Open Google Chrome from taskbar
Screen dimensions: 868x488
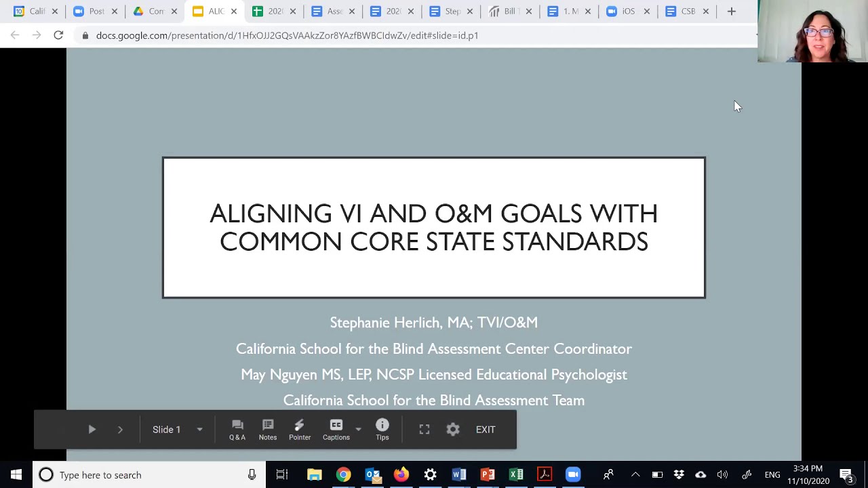pyautogui.click(x=344, y=475)
